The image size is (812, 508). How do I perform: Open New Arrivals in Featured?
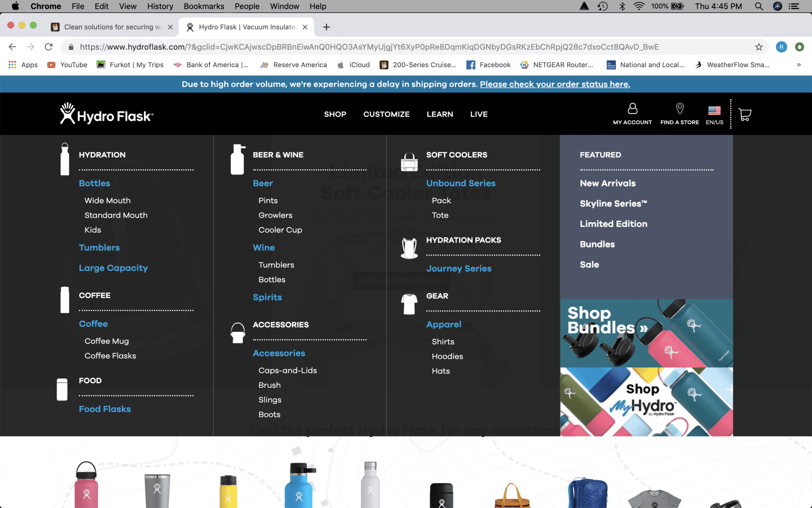pyautogui.click(x=608, y=183)
